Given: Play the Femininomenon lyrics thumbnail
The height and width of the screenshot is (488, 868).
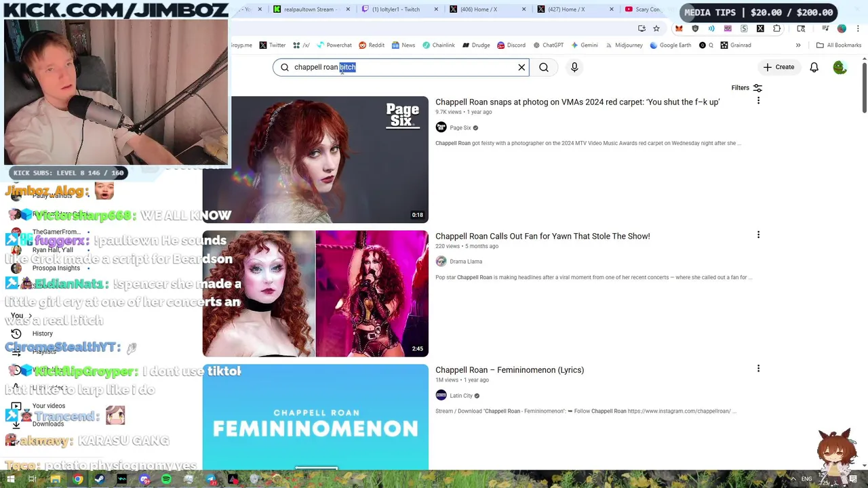Looking at the screenshot, I should pos(315,417).
